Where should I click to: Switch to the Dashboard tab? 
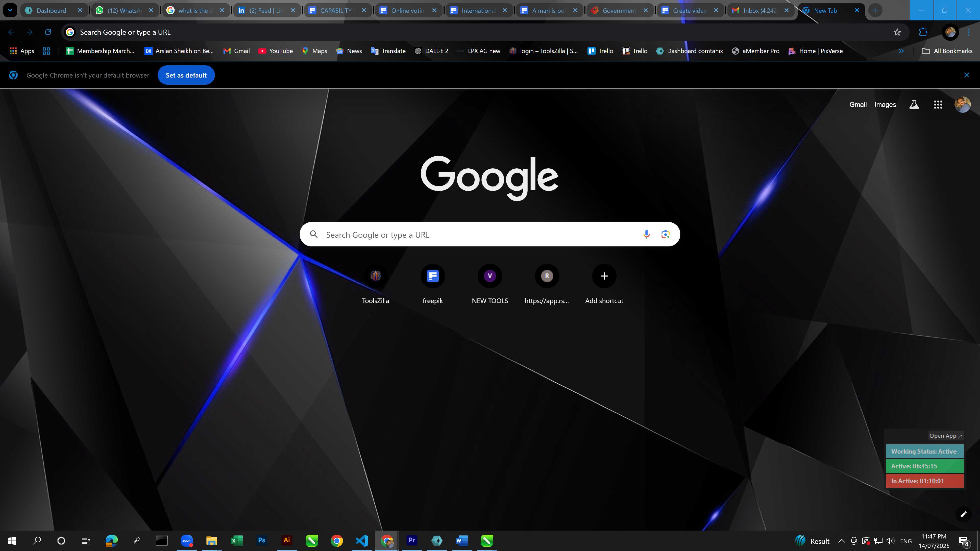(54, 10)
